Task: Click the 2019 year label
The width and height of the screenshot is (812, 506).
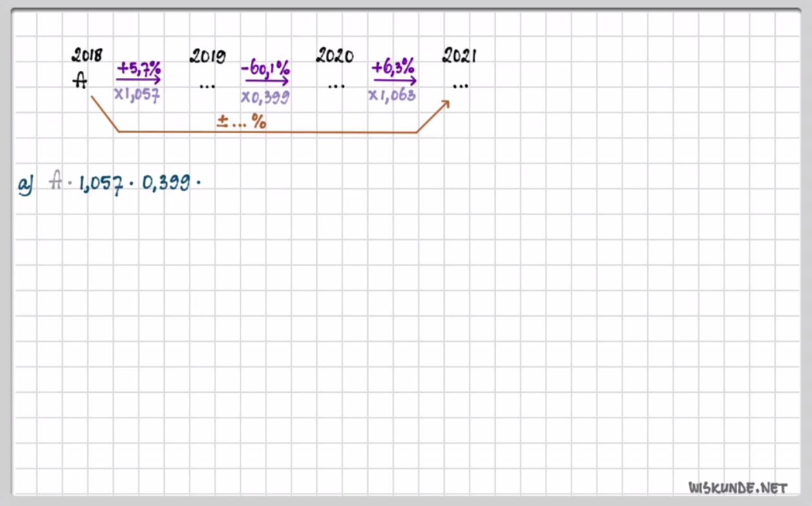Action: tap(208, 57)
